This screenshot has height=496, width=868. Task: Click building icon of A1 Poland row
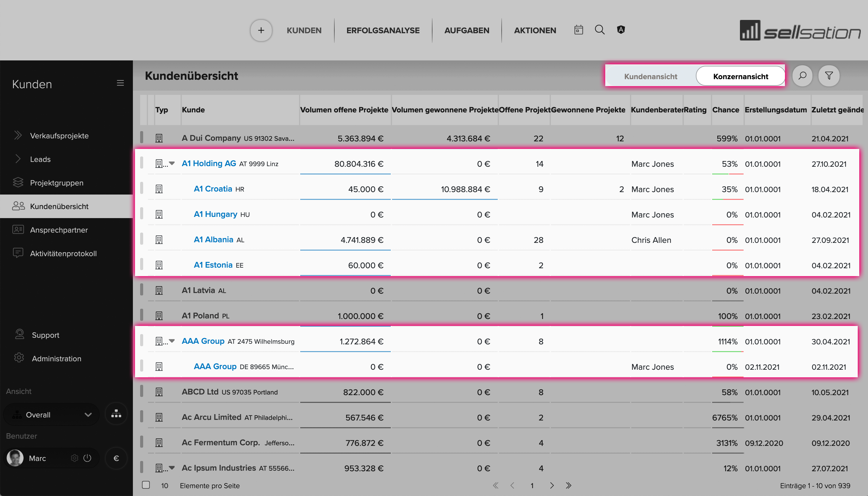159,316
